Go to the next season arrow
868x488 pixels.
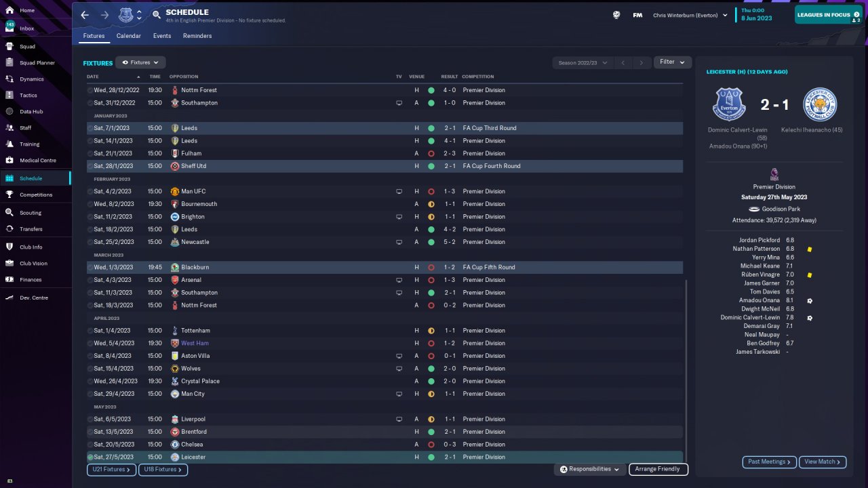(642, 63)
